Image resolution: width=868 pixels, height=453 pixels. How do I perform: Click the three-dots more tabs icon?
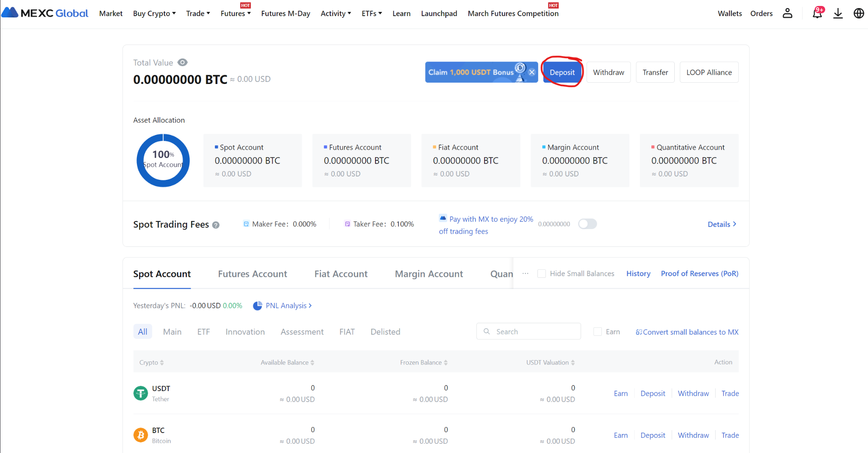(x=526, y=274)
